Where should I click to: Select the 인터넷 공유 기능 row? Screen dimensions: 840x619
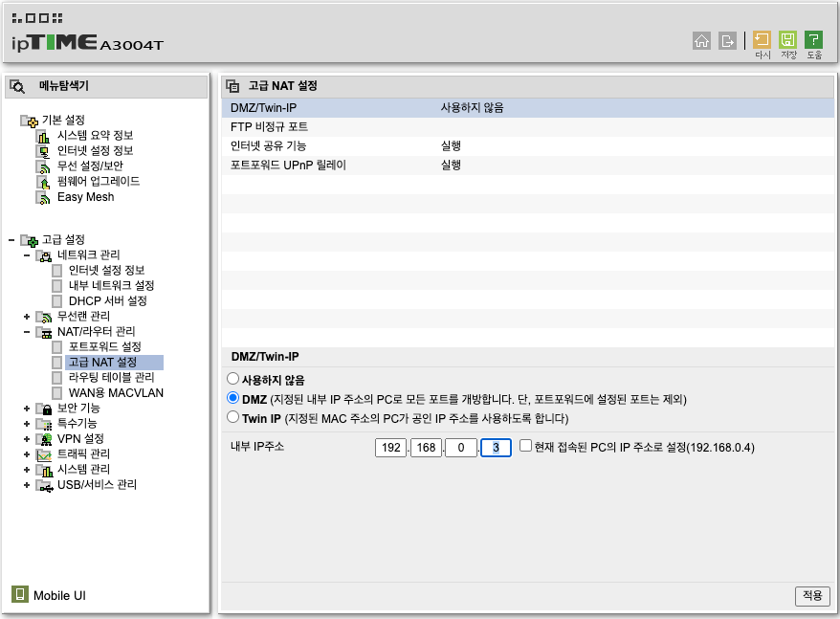click(528, 145)
